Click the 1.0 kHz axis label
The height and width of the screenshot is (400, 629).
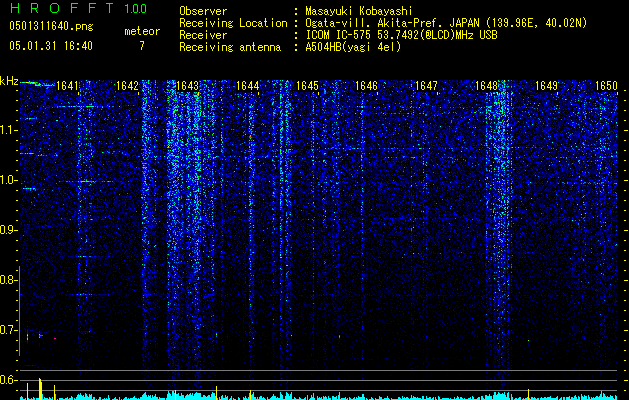point(9,181)
